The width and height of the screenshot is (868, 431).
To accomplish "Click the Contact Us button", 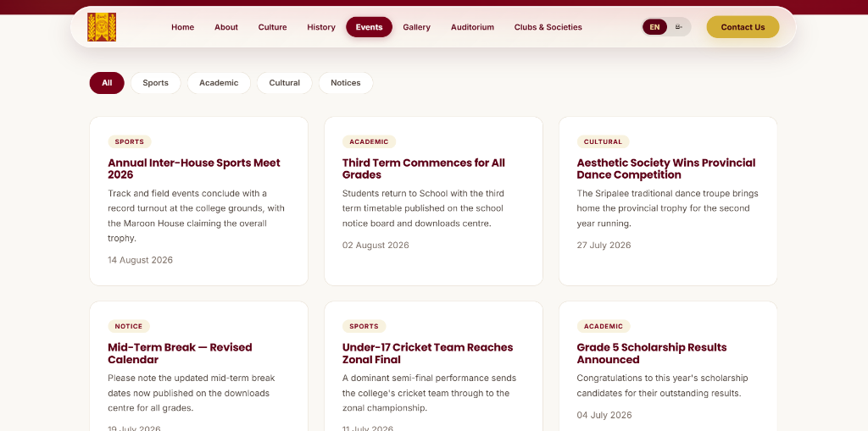I will tap(743, 27).
